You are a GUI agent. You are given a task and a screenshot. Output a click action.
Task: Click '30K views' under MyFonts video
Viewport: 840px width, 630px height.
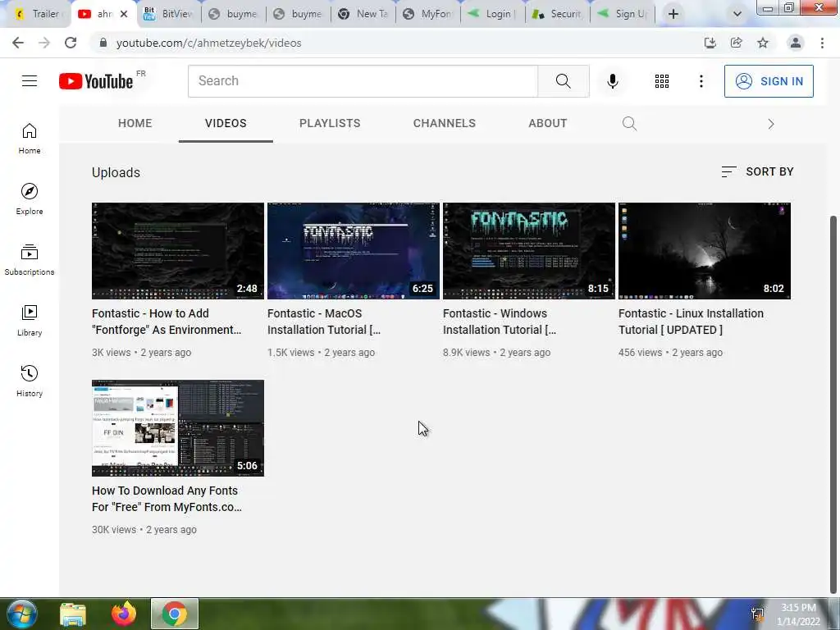tap(114, 530)
